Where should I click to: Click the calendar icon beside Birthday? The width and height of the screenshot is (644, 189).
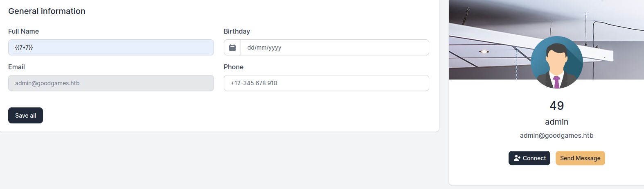click(x=232, y=48)
